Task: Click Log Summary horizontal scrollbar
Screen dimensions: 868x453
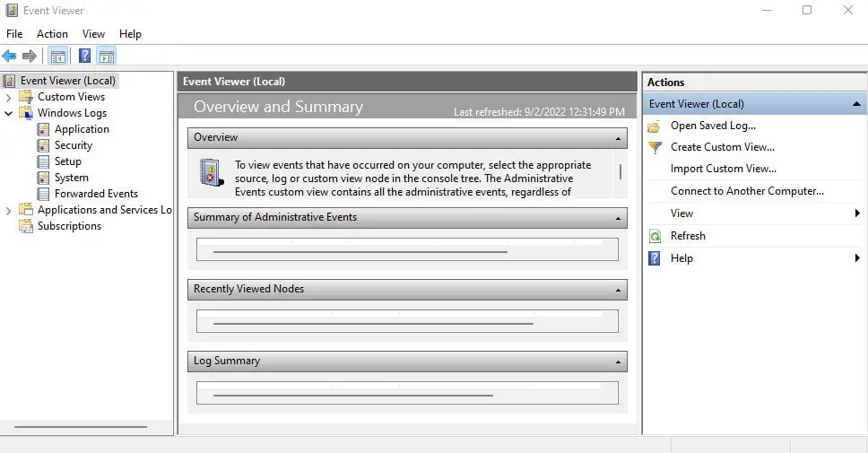Action: [352, 396]
